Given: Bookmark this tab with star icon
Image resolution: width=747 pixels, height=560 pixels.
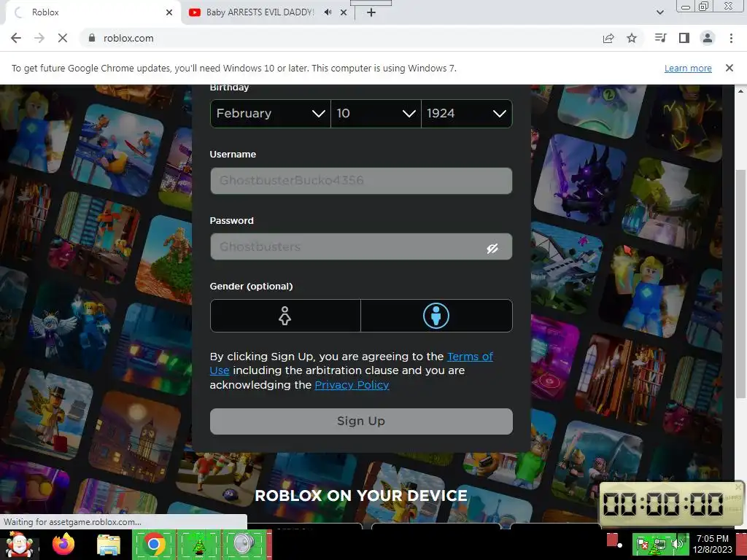Looking at the screenshot, I should click(x=632, y=38).
